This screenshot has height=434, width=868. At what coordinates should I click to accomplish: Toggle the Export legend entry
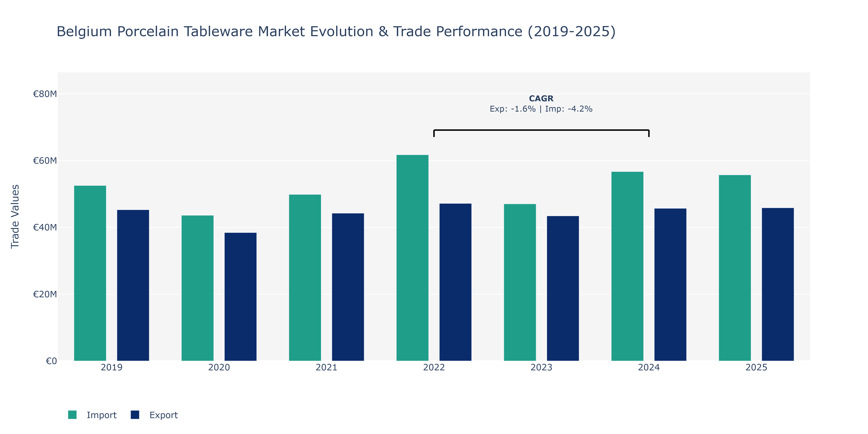tap(154, 415)
